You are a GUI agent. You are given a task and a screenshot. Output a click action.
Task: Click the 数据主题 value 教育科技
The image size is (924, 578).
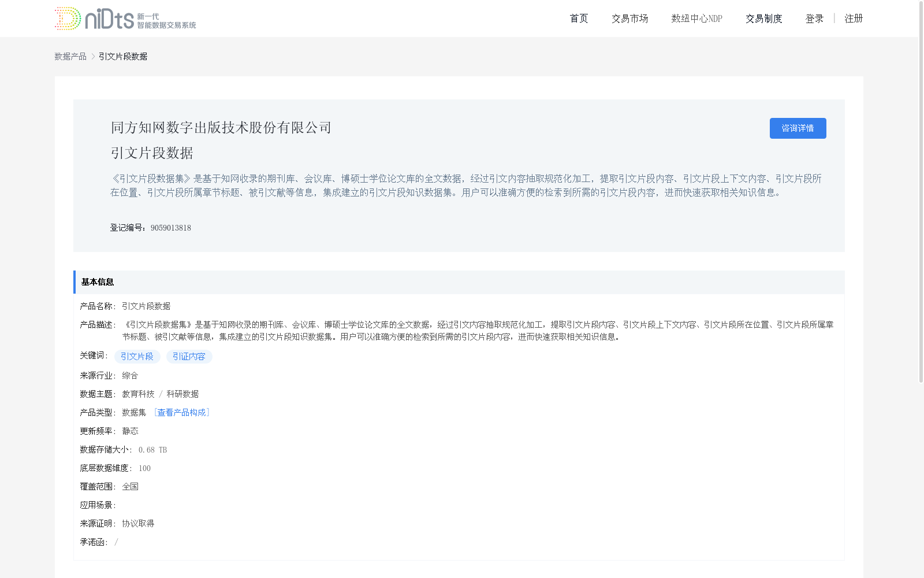(138, 394)
